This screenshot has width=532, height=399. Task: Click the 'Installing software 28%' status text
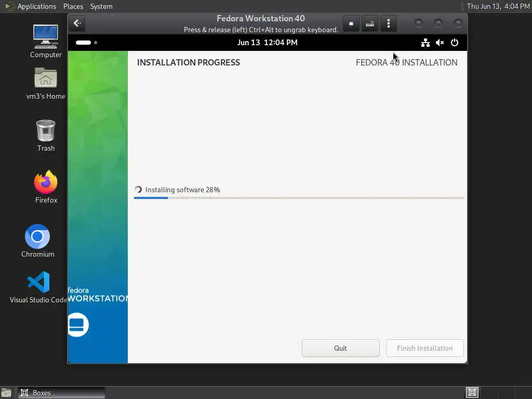tap(182, 190)
